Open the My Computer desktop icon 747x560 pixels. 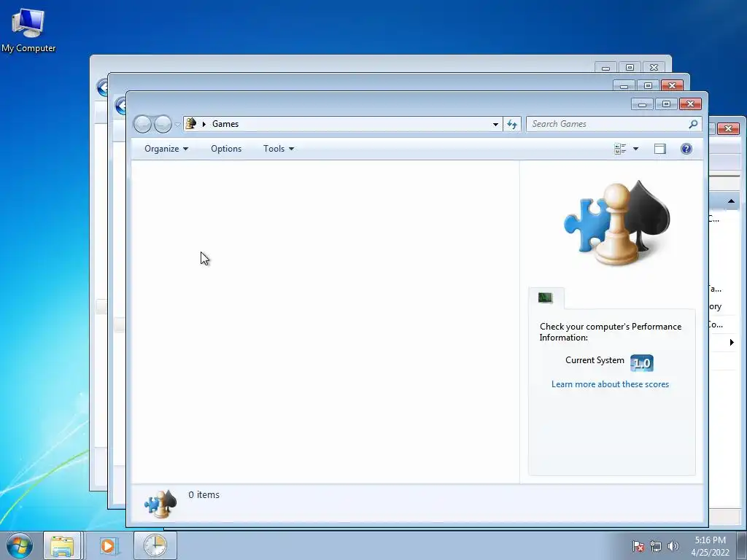pyautogui.click(x=28, y=30)
